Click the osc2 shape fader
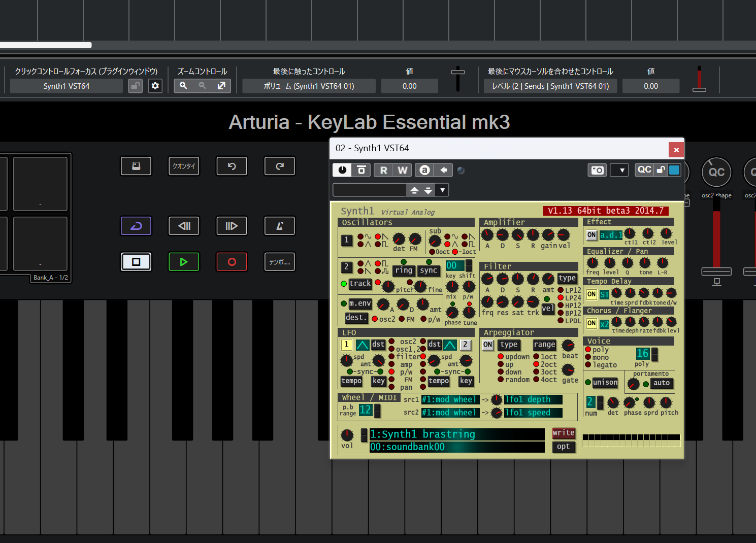Screen dimensions: 756x543 click(716, 271)
